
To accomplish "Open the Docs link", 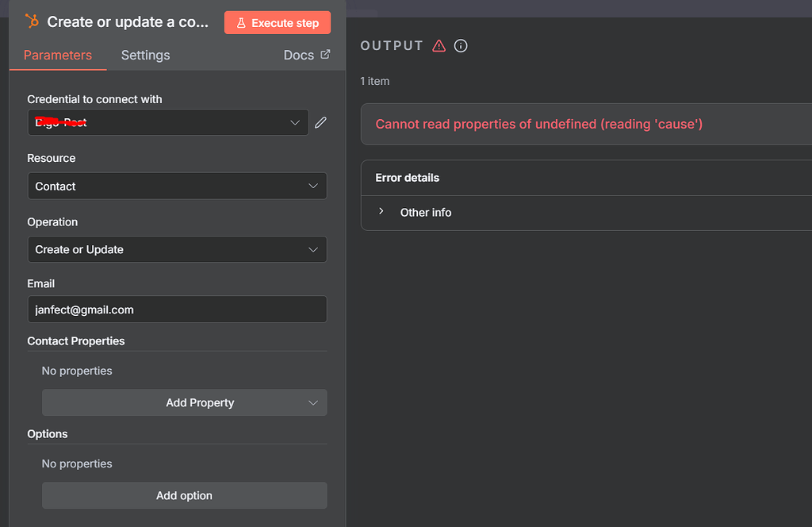I will click(300, 54).
